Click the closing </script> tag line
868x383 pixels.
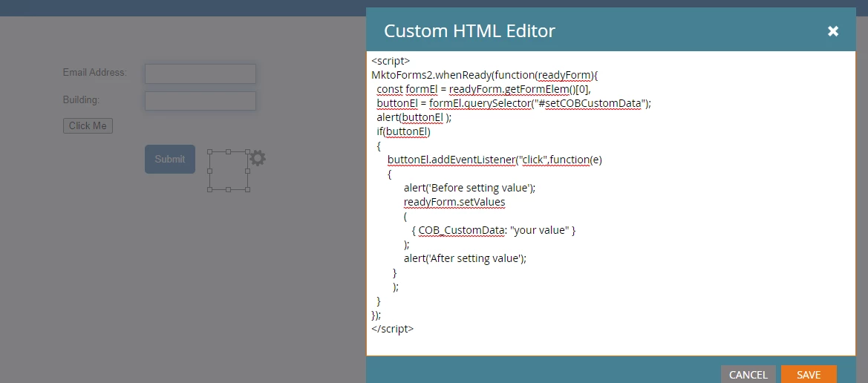pyautogui.click(x=393, y=329)
